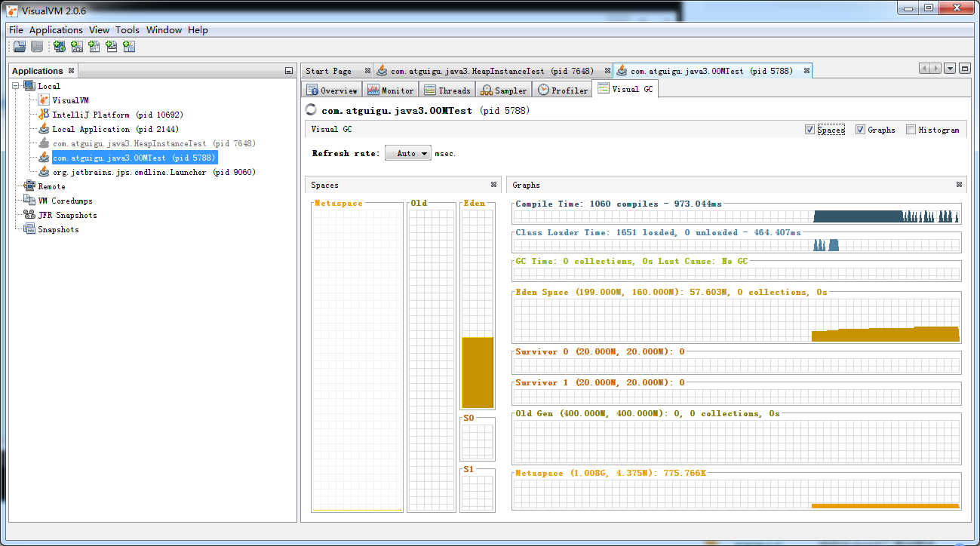Viewport: 980px width, 546px height.
Task: Select the VM Coredumps node
Action: pyautogui.click(x=65, y=201)
